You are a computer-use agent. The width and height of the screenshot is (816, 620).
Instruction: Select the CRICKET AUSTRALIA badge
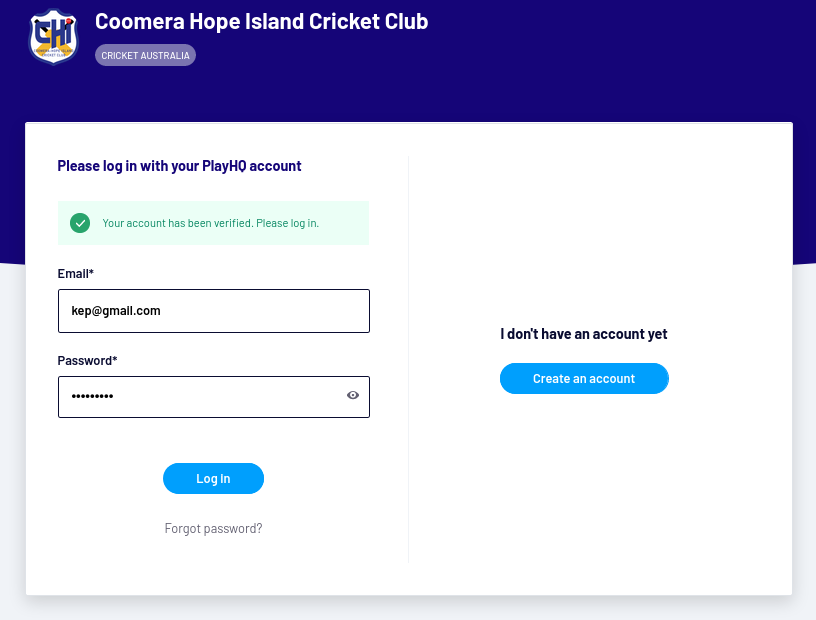[x=145, y=55]
